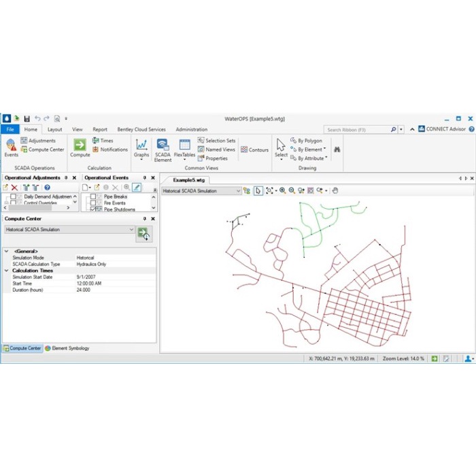Screen dimensions: 476x476
Task: Click the SCADA Element ribbon button
Action: (x=163, y=150)
